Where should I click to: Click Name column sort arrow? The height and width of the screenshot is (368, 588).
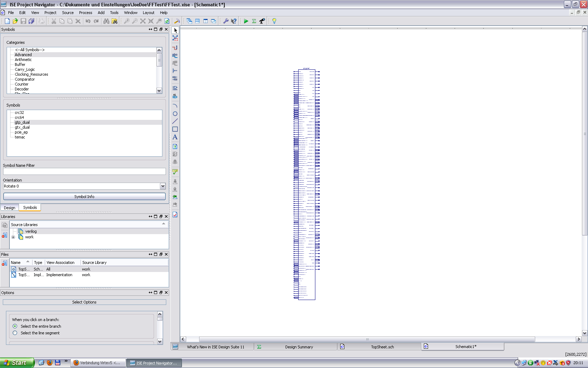point(28,262)
